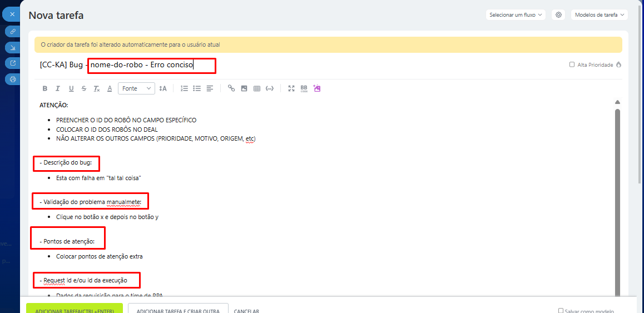Insert a numbered list
The height and width of the screenshot is (313, 644).
click(x=184, y=88)
